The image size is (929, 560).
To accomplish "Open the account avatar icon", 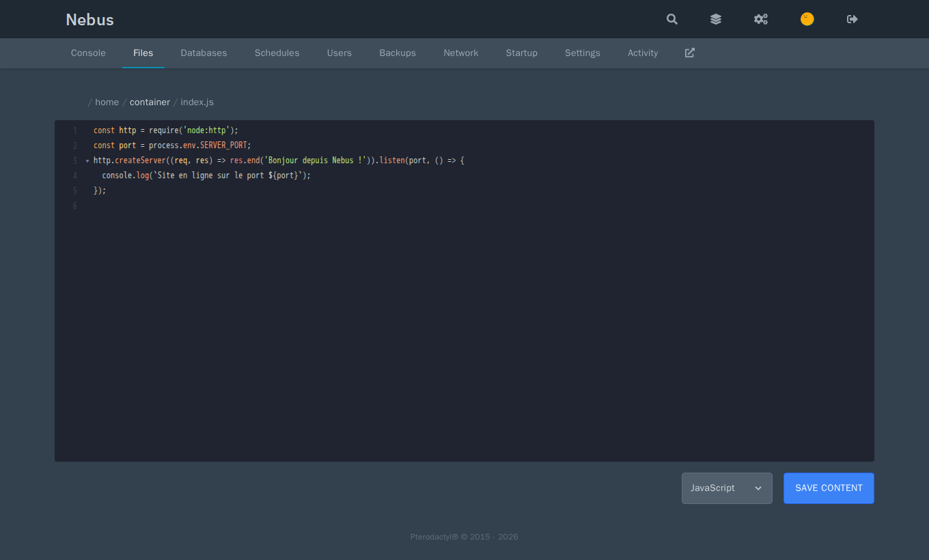I will click(807, 19).
